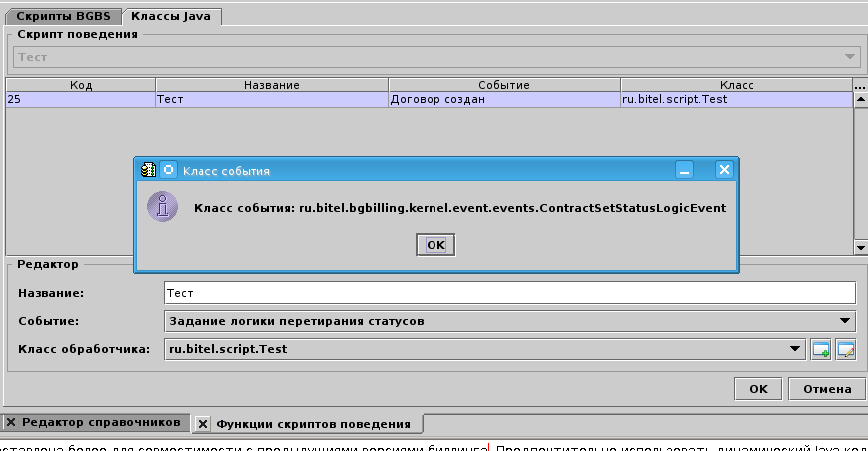Close the Функции скриптов поведения tab

click(x=203, y=424)
